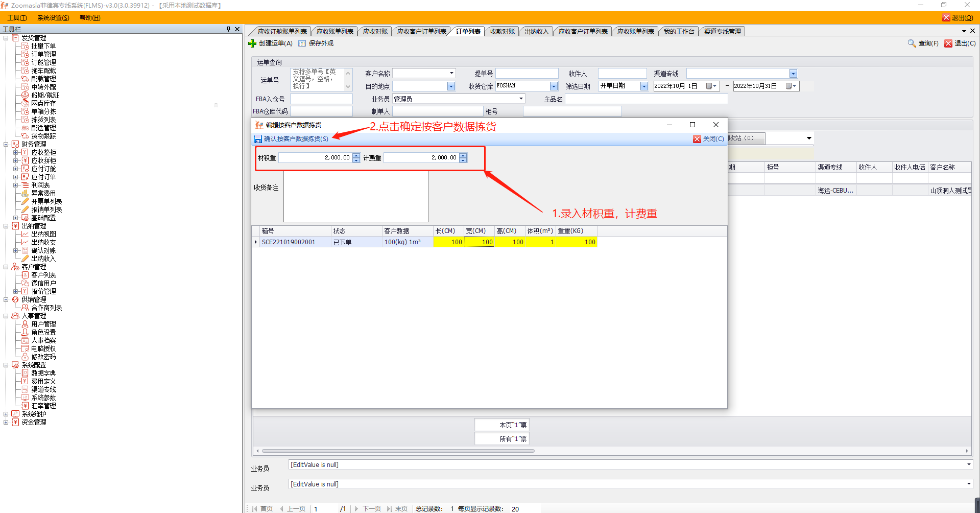
Task: Click the Query (查询) magnifier icon
Action: pos(912,43)
